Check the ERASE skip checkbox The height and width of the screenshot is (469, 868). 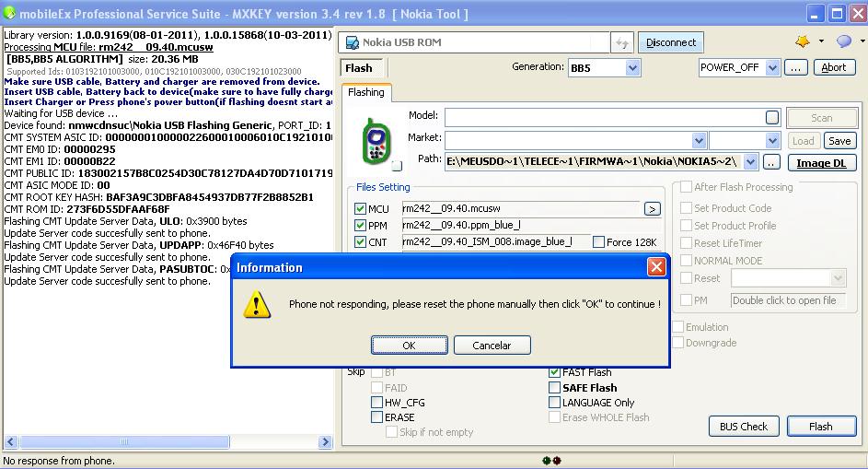377,417
